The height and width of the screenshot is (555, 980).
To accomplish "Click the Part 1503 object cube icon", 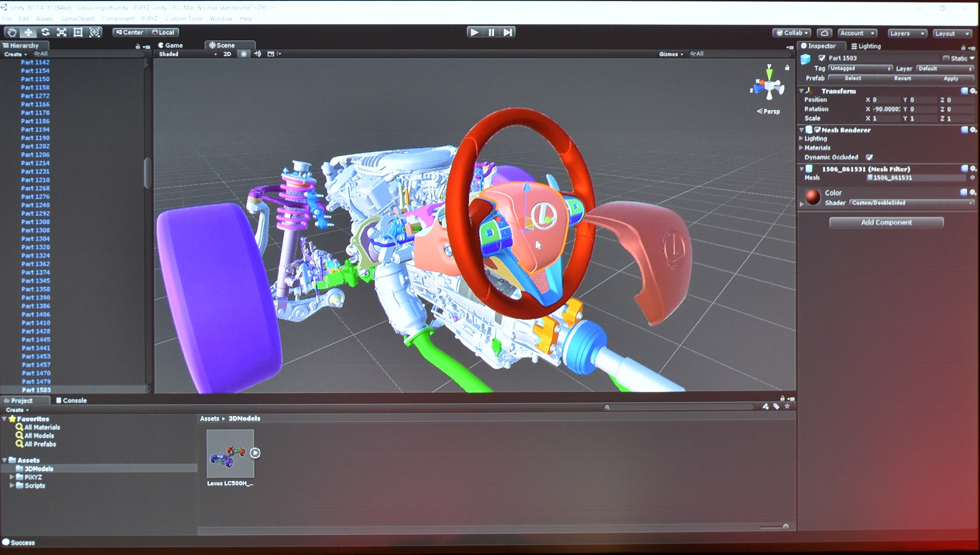I will (806, 59).
